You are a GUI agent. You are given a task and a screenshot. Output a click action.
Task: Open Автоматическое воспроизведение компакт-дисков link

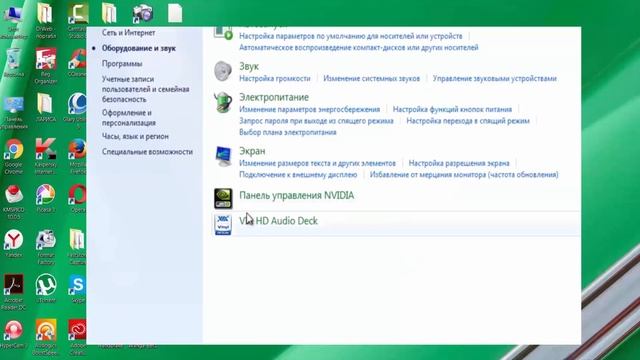tap(359, 47)
